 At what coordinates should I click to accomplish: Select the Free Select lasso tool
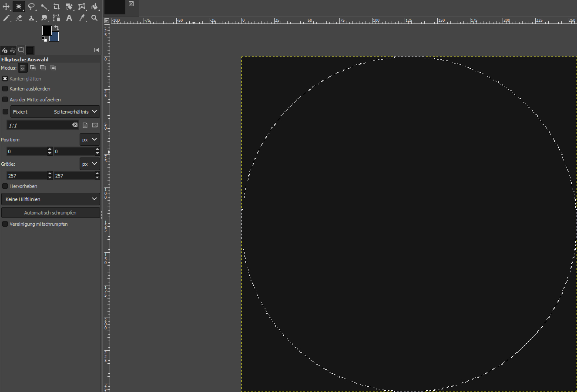(31, 7)
